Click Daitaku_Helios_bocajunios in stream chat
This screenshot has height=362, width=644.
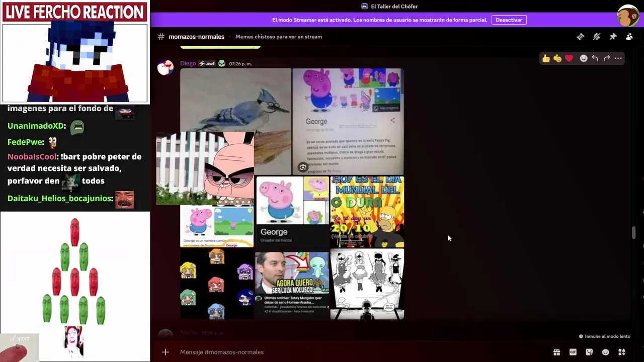pyautogui.click(x=60, y=199)
